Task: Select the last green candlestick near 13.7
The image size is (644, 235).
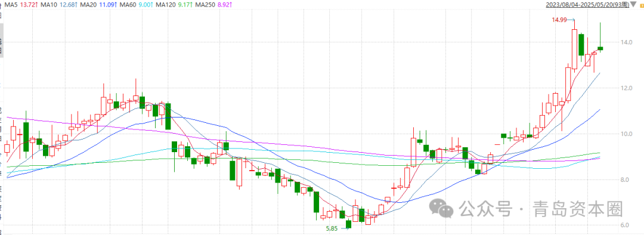Action: (x=600, y=48)
